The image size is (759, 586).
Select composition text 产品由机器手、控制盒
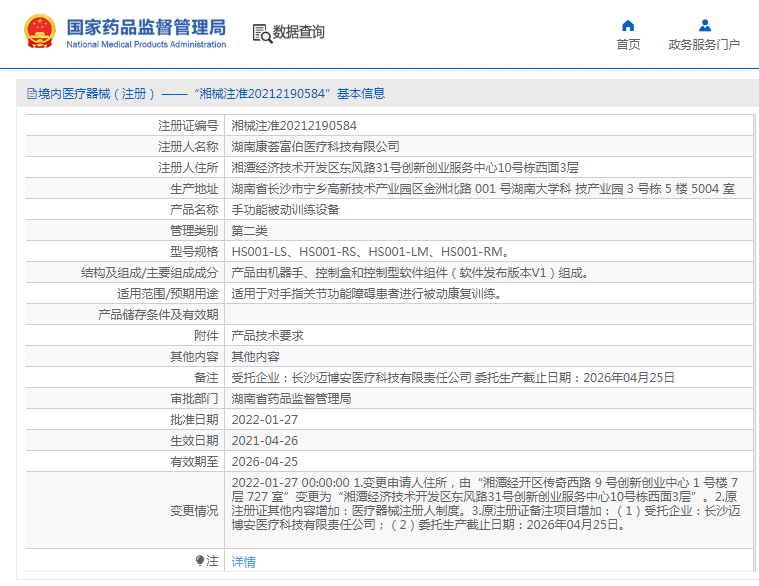[410, 273]
